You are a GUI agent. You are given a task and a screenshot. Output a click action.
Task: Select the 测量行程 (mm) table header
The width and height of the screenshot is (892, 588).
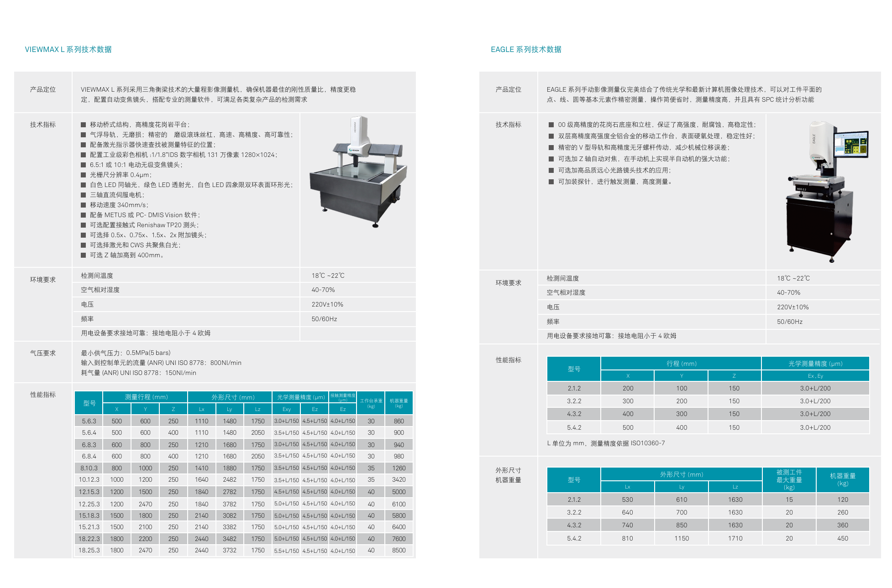[146, 397]
